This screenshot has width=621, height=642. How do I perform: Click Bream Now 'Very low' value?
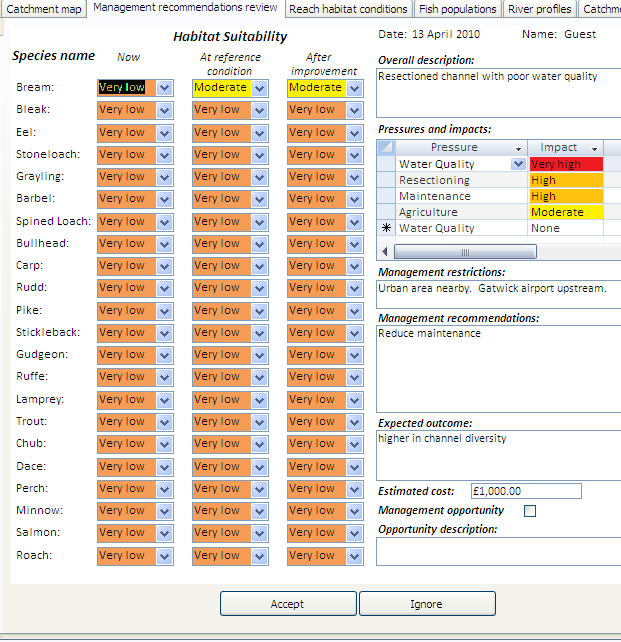122,87
